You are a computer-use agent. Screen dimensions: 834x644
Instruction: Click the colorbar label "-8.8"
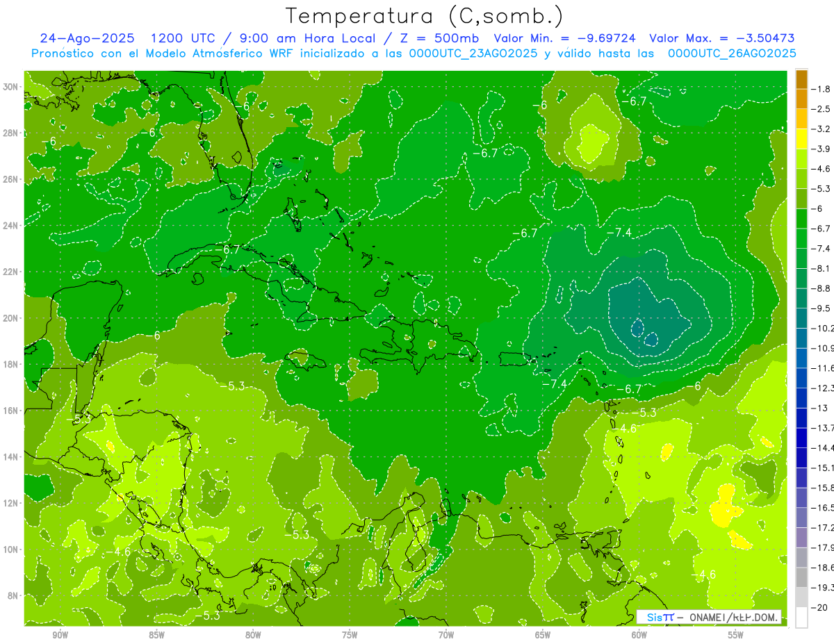pos(821,288)
